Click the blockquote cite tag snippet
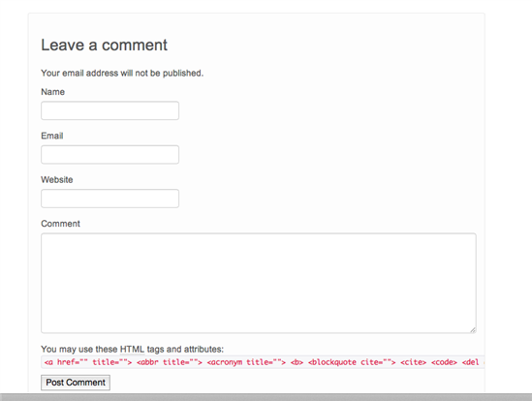The height and width of the screenshot is (401, 532). coord(352,362)
